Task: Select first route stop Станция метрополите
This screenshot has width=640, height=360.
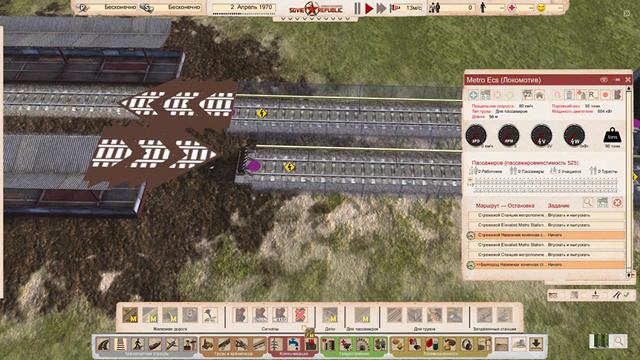Action: (546, 215)
